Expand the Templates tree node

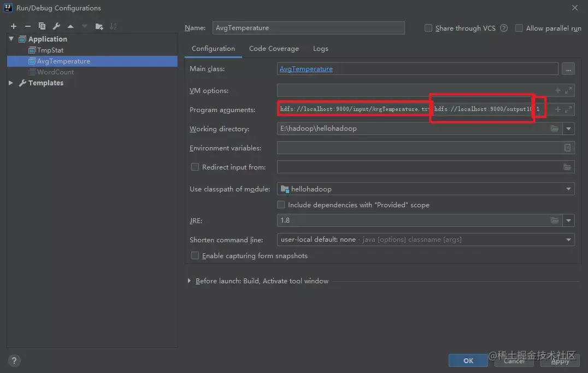coord(11,83)
